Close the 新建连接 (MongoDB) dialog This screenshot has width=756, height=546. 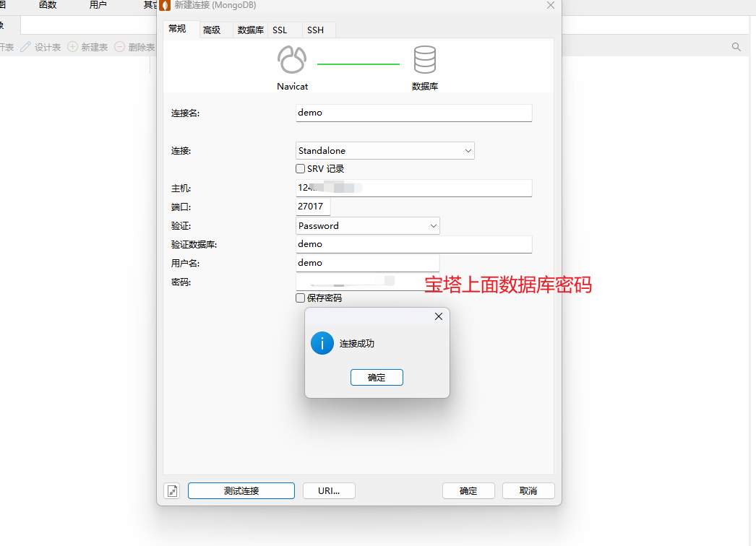pyautogui.click(x=551, y=5)
